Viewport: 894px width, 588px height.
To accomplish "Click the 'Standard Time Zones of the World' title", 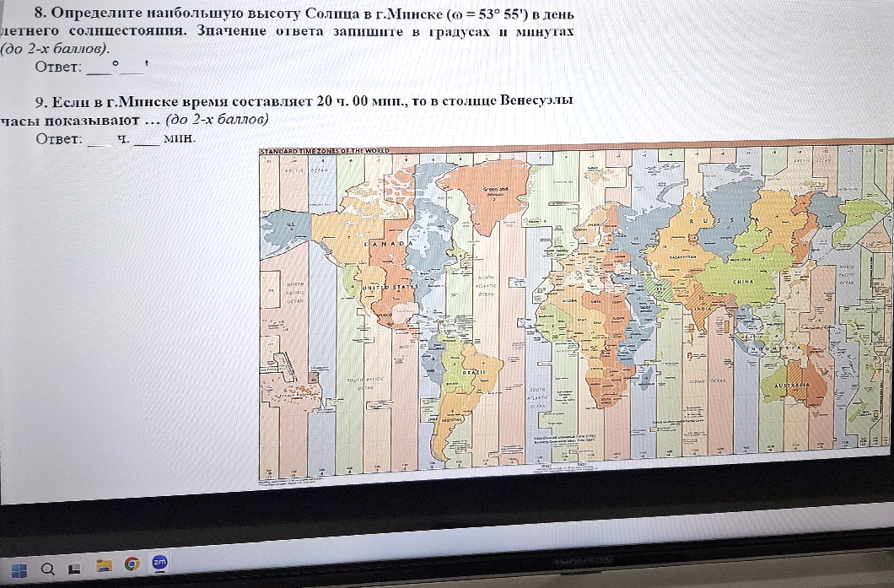I will point(325,151).
